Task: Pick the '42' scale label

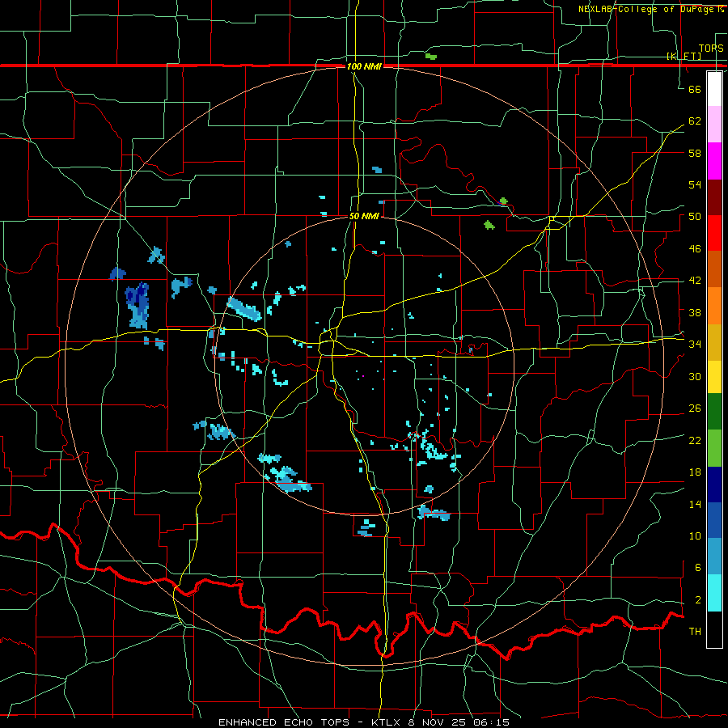Action: click(695, 280)
